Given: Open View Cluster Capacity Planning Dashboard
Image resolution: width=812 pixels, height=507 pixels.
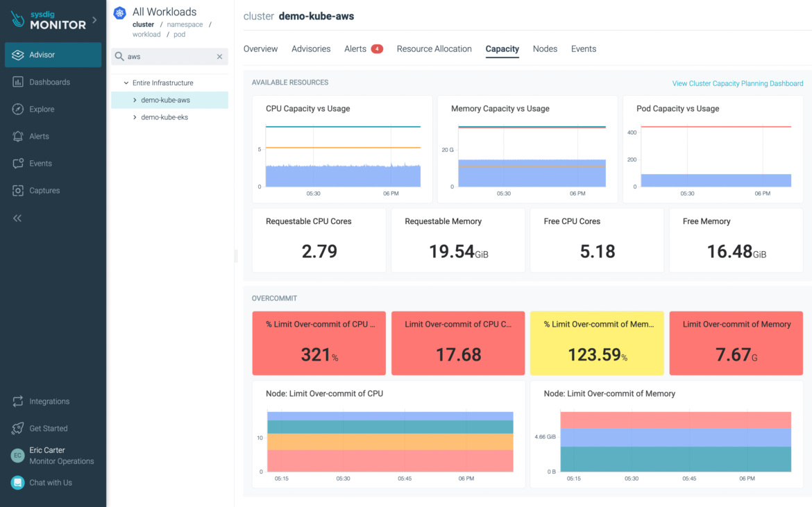Looking at the screenshot, I should pos(737,83).
